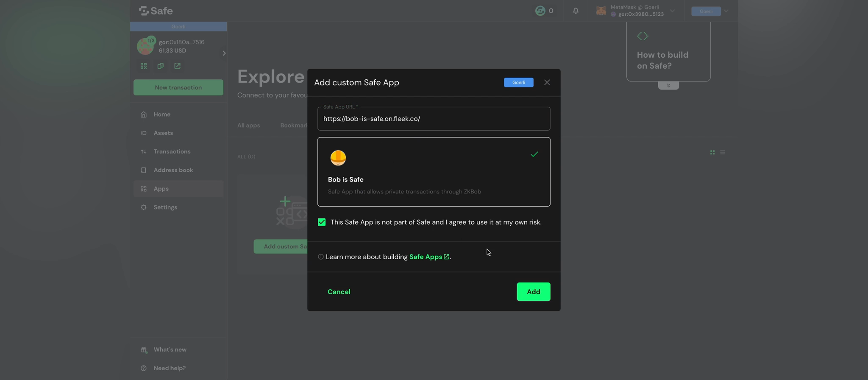
Task: Click the Bob is Safe app icon
Action: (338, 158)
